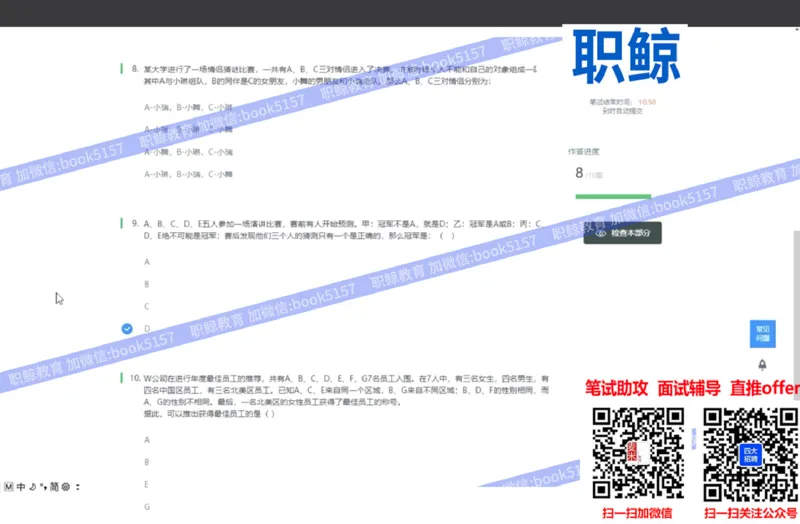Click the checked circle for answer D, question 9

[127, 329]
